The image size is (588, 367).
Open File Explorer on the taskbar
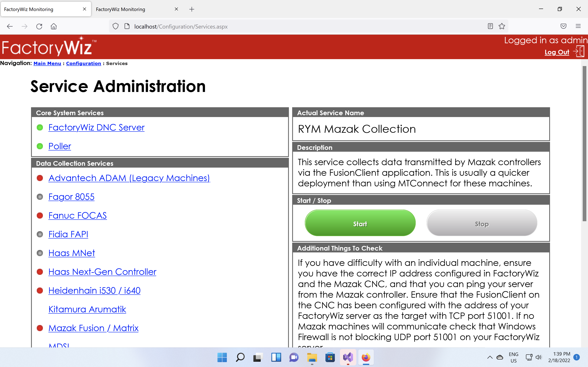[312, 357]
